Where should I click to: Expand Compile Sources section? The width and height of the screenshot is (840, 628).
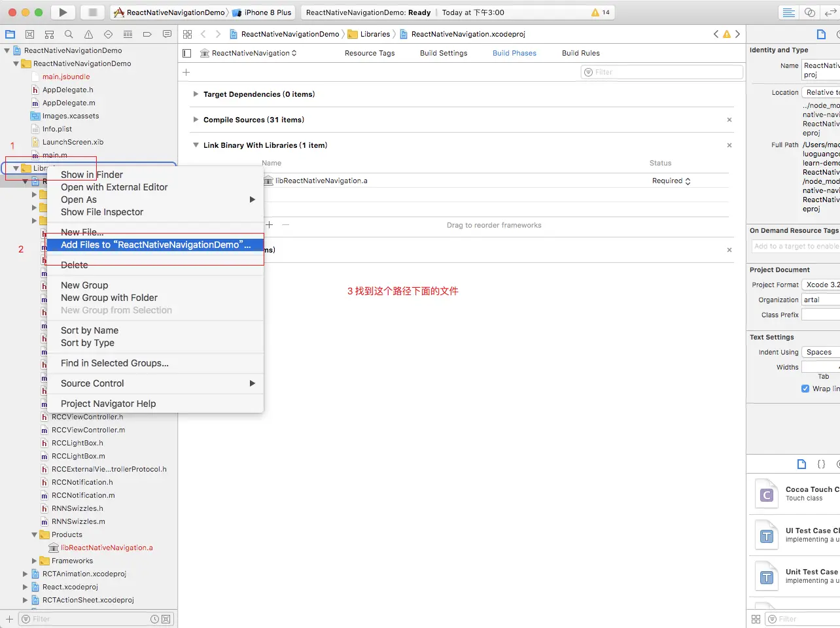point(196,120)
